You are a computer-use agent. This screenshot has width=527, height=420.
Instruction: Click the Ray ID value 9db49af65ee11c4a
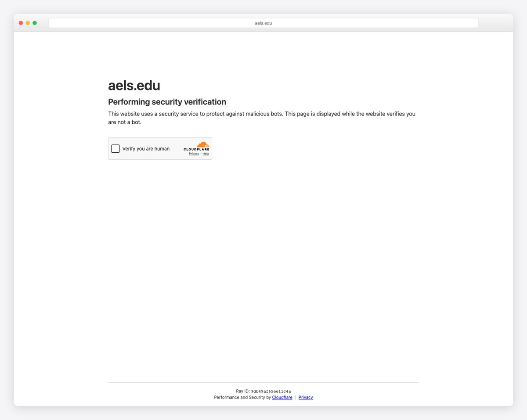(271, 391)
